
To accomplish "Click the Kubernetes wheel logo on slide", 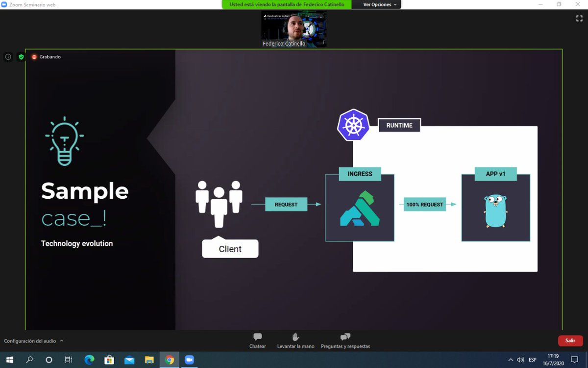I will point(353,126).
